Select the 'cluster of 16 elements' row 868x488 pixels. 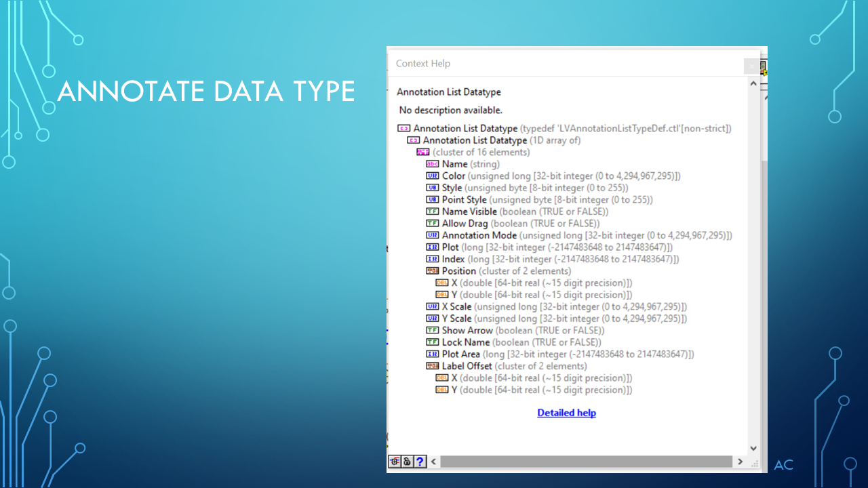pyautogui.click(x=481, y=152)
